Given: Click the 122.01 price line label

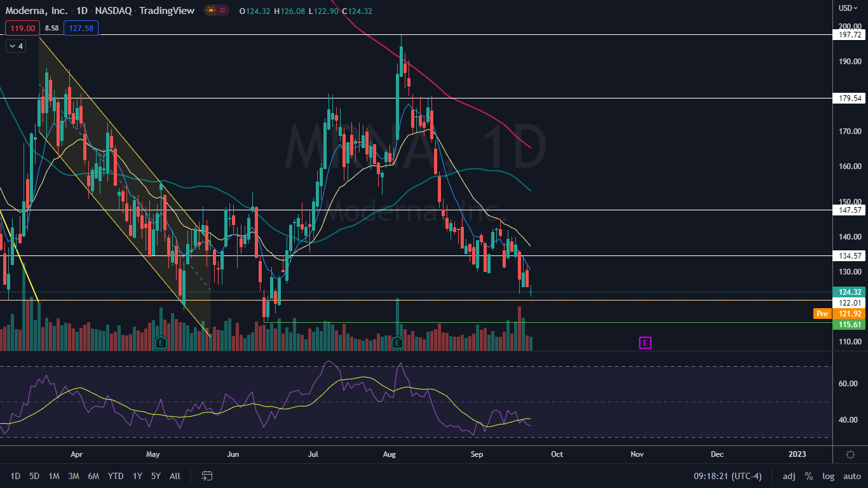Looking at the screenshot, I should point(850,303).
